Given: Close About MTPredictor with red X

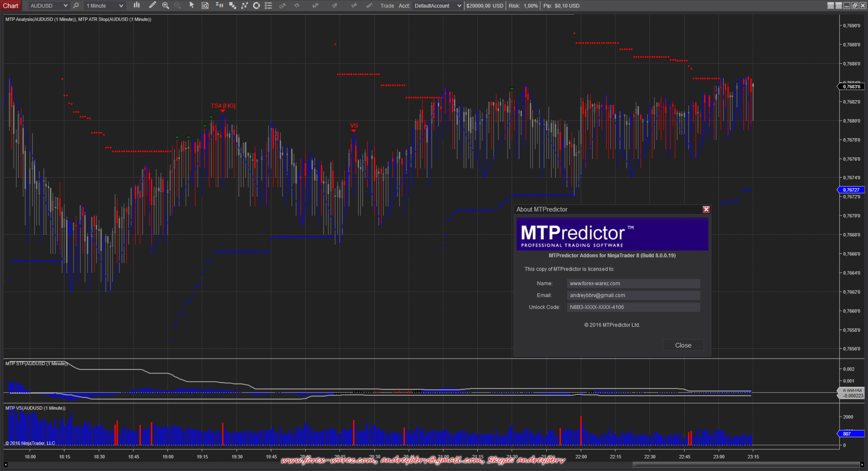Looking at the screenshot, I should pyautogui.click(x=706, y=209).
